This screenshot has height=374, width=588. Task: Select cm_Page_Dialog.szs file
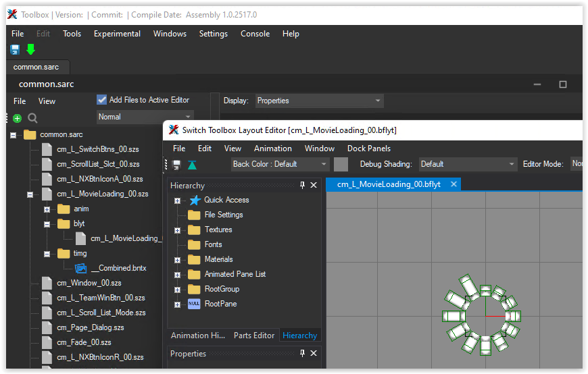pos(83,327)
